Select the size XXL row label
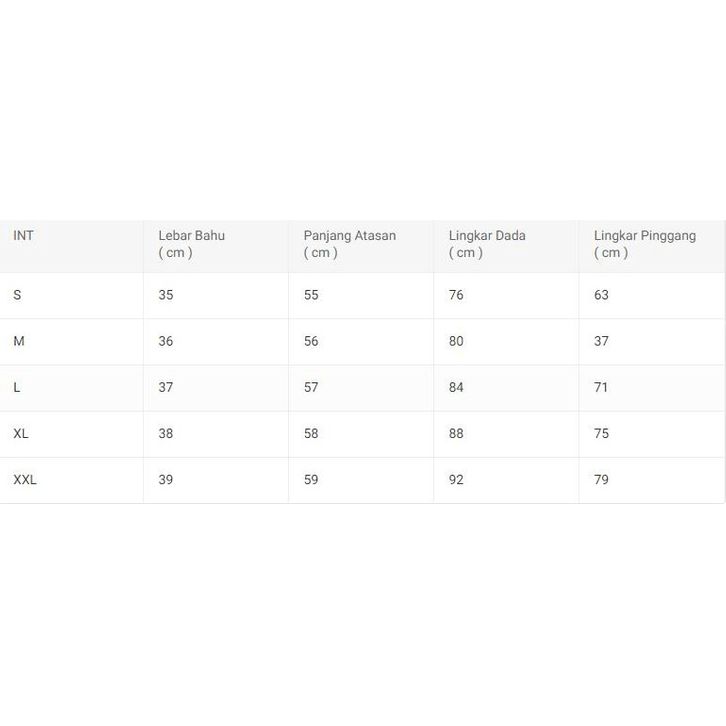Viewport: 726px width, 726px height. point(25,479)
